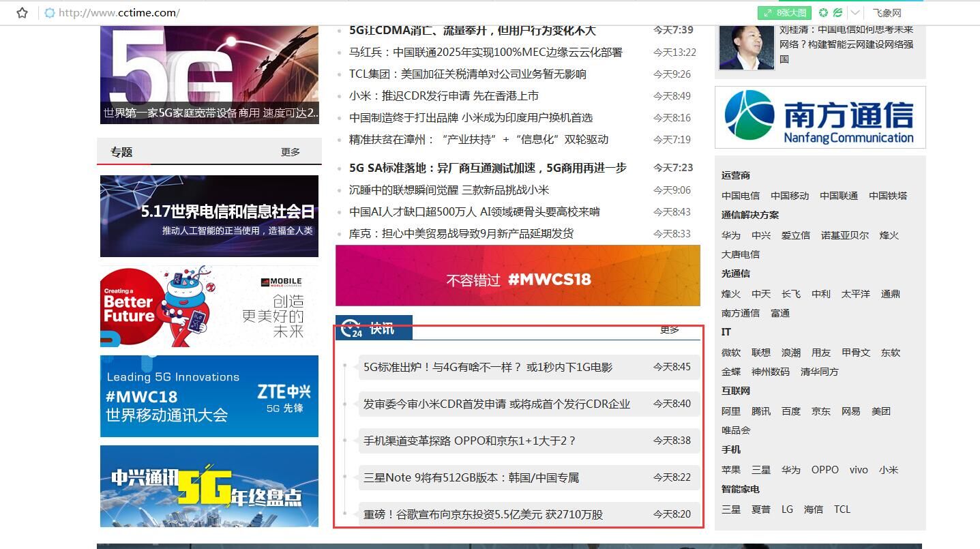
Task: Open 刘桂清 中国电信 article link
Action: (846, 44)
